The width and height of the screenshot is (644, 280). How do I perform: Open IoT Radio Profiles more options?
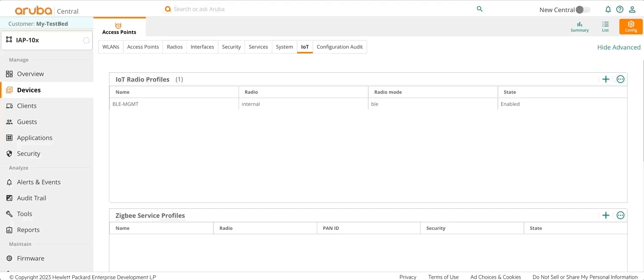(620, 79)
